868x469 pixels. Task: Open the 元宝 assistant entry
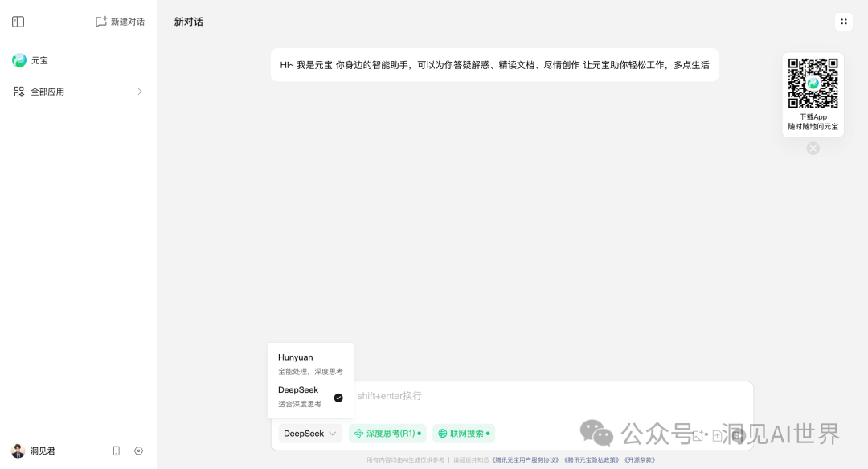pyautogui.click(x=78, y=60)
